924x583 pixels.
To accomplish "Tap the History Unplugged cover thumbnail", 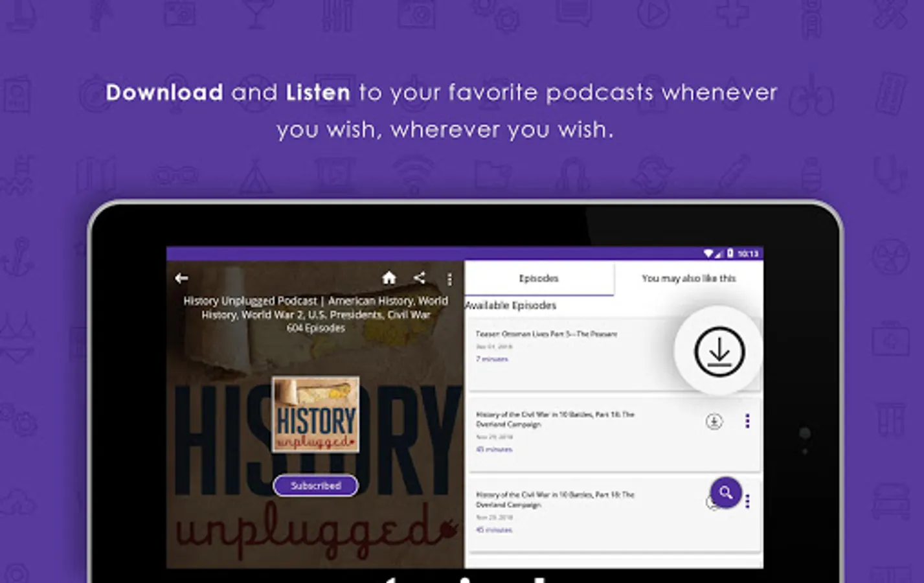I will pyautogui.click(x=316, y=415).
